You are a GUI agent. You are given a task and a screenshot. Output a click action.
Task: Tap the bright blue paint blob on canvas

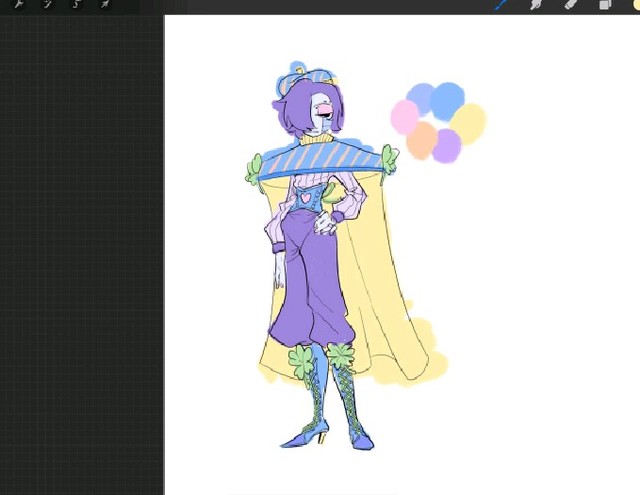(x=447, y=98)
